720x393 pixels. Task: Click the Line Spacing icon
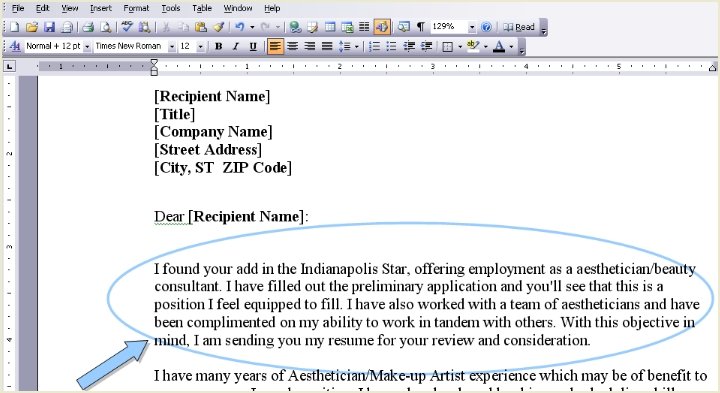tap(345, 46)
